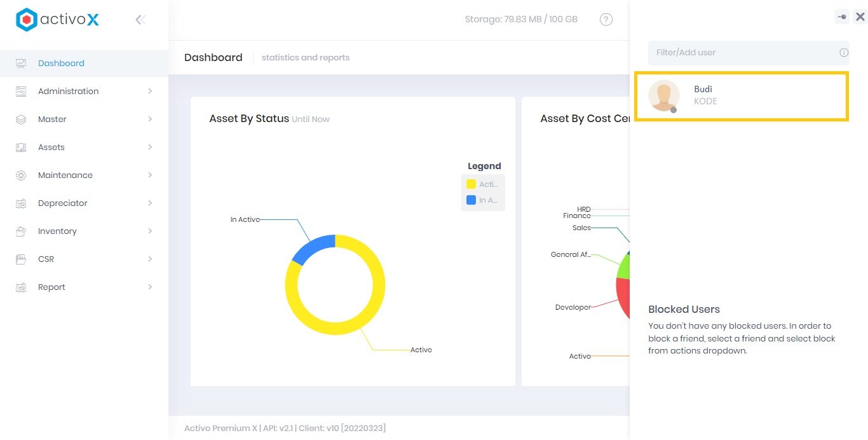Click the info icon in filter field
Screen dimensions: 868x440
(844, 53)
